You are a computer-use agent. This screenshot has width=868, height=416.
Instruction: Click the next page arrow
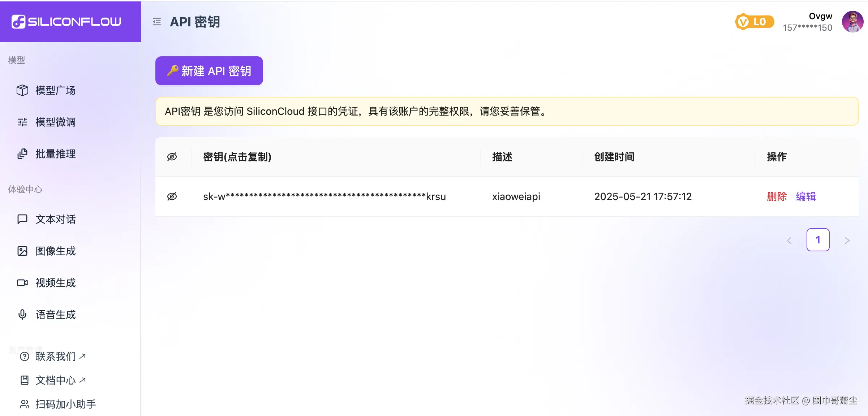click(x=847, y=239)
